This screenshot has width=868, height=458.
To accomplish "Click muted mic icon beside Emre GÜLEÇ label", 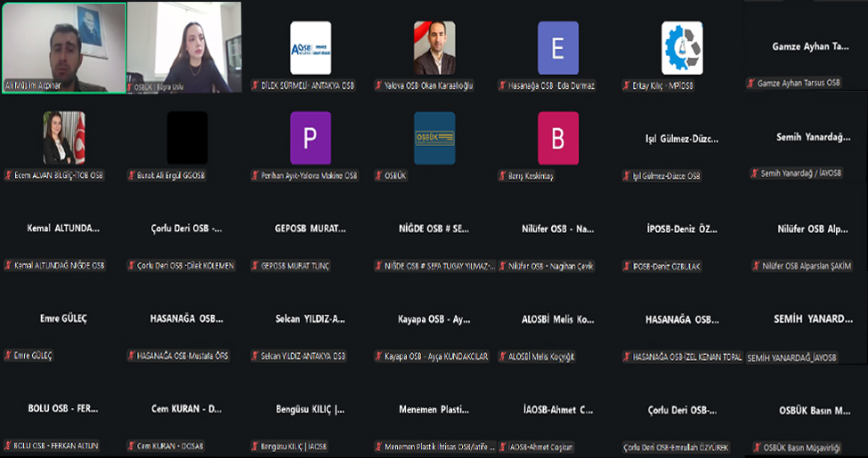I will (x=8, y=356).
